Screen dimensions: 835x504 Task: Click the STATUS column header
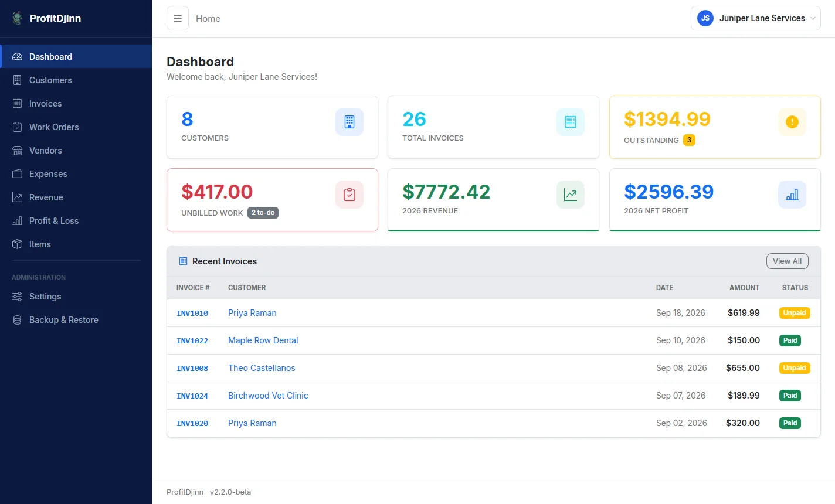[795, 288]
